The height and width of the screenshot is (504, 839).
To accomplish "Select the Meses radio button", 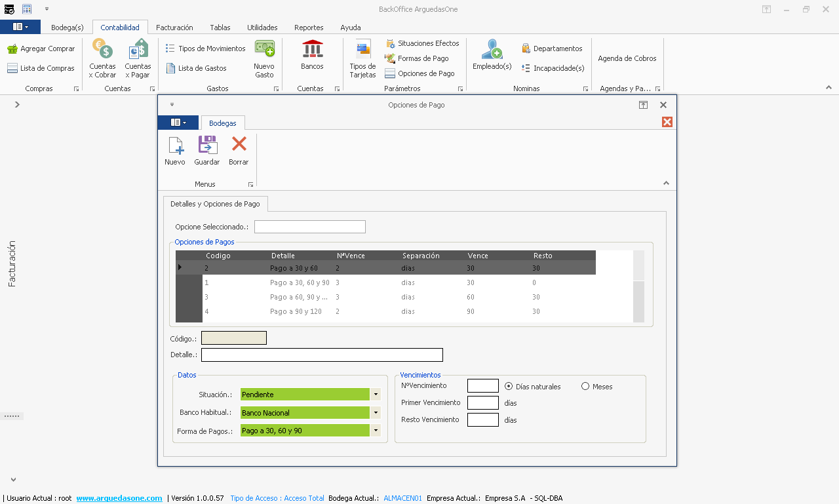I will tap(585, 386).
